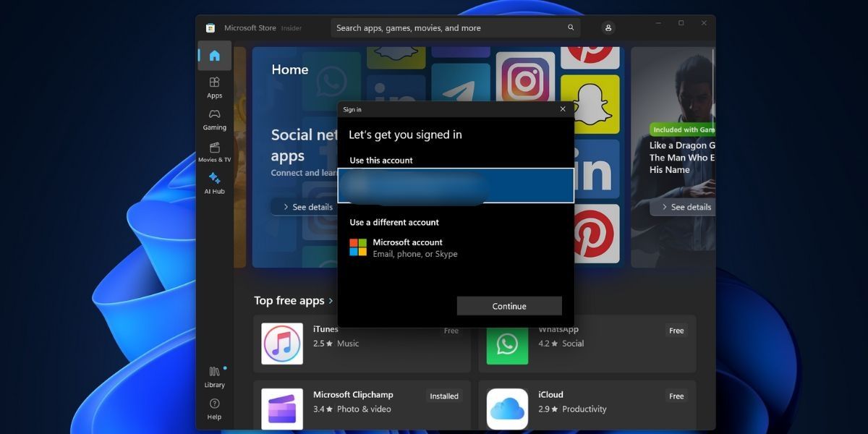
Task: Select the iTunes app icon
Action: 281,344
